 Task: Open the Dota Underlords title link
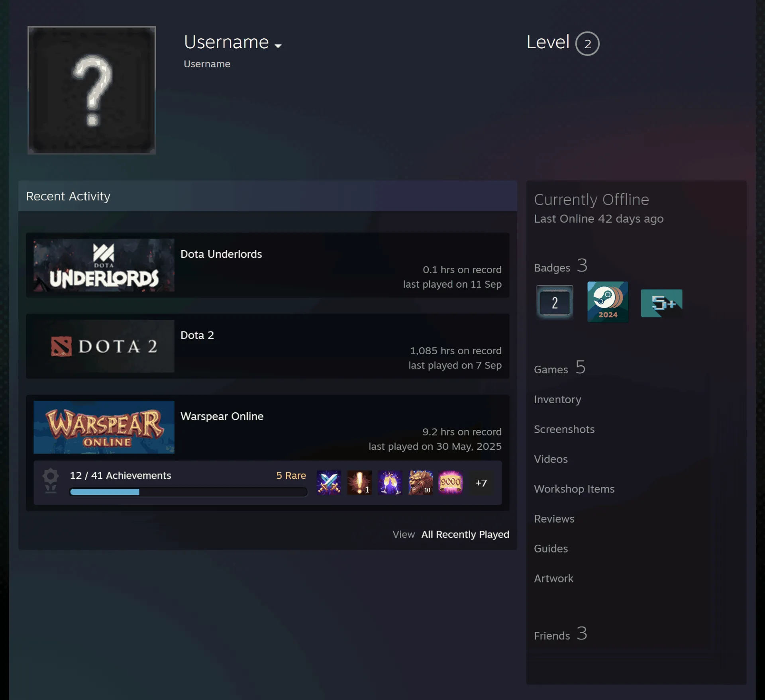221,254
